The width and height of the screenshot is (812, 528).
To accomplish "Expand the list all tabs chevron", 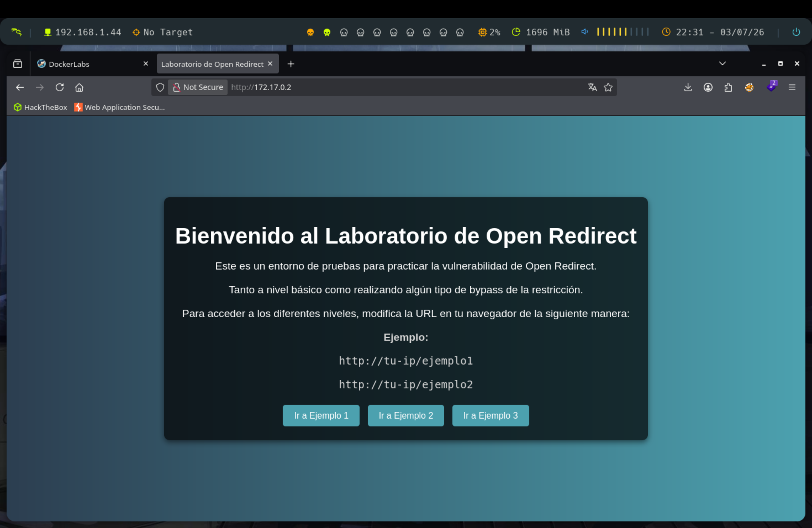I will pos(722,64).
